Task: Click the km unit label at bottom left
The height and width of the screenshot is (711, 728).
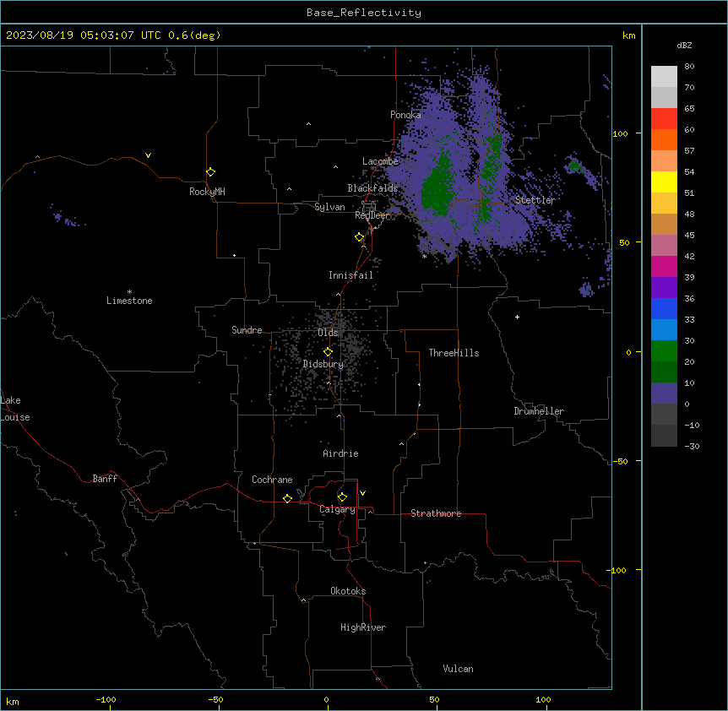Action: click(13, 701)
